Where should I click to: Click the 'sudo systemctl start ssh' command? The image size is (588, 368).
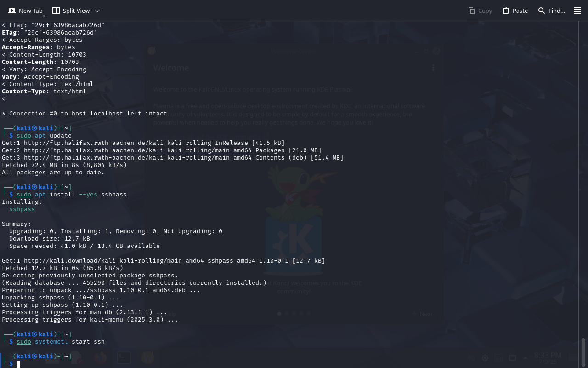61,342
